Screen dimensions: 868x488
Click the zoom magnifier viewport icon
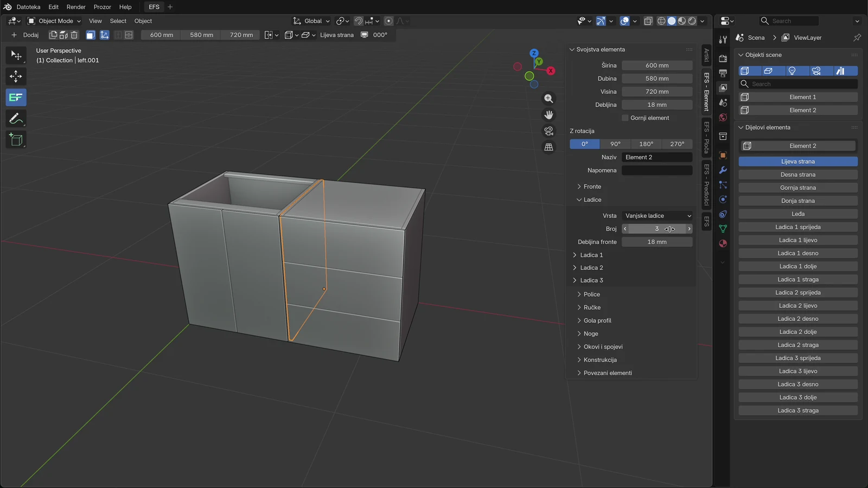pos(549,99)
